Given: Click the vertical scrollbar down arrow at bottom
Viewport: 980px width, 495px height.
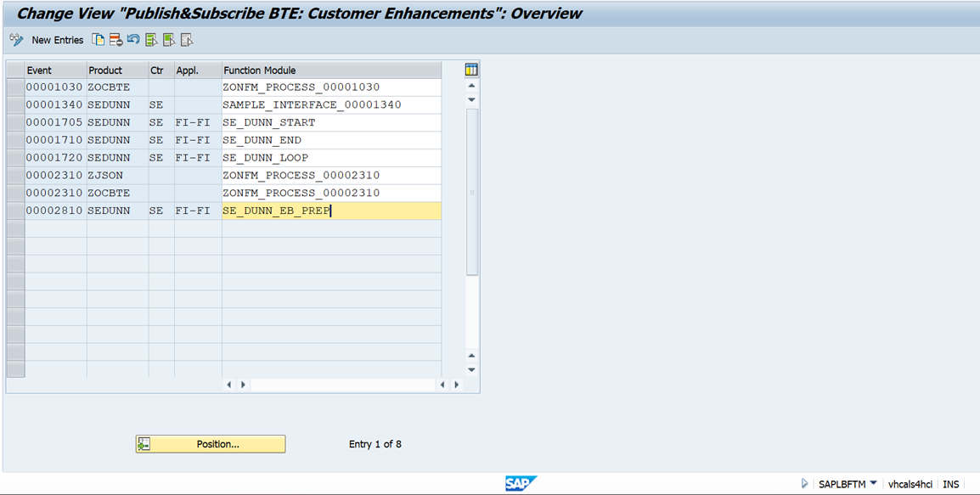Looking at the screenshot, I should pos(471,370).
